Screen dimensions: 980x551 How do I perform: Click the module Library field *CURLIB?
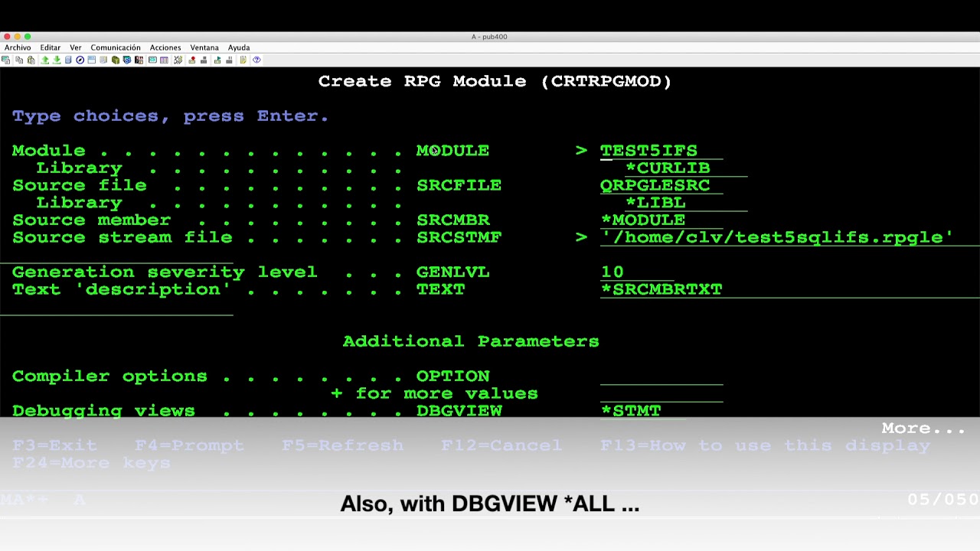[x=686, y=168]
